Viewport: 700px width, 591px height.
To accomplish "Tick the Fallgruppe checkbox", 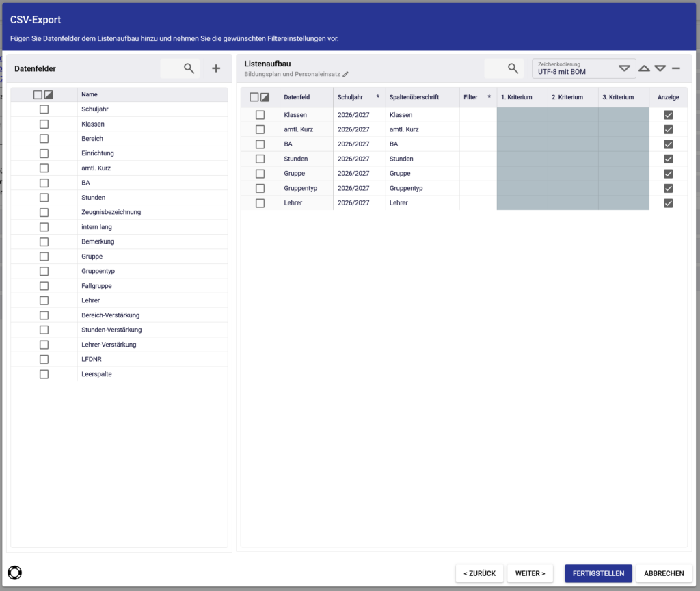I will point(44,286).
